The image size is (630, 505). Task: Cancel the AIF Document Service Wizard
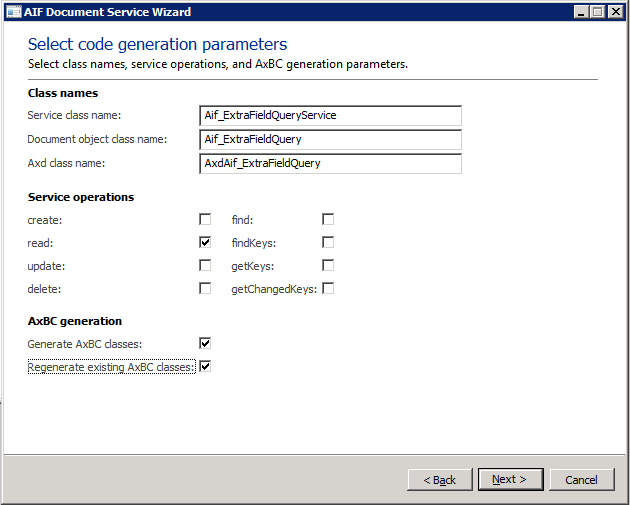pos(581,480)
